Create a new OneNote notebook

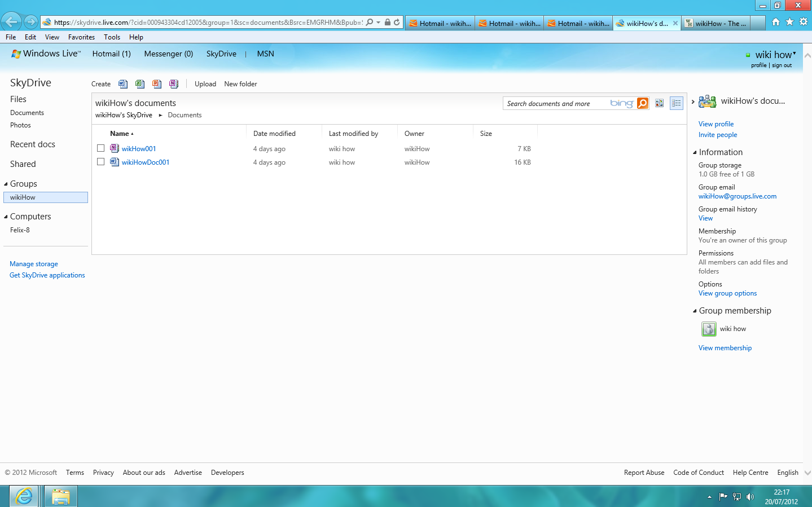pos(174,84)
